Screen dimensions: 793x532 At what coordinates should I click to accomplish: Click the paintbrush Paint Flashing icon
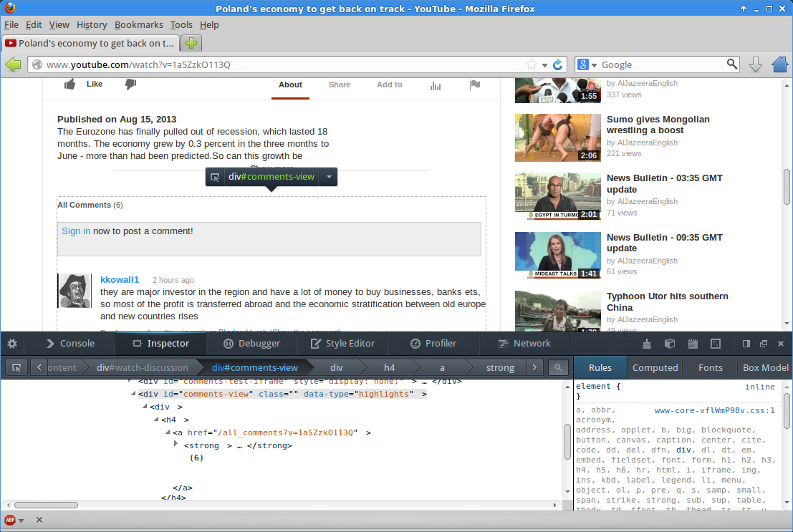click(647, 344)
